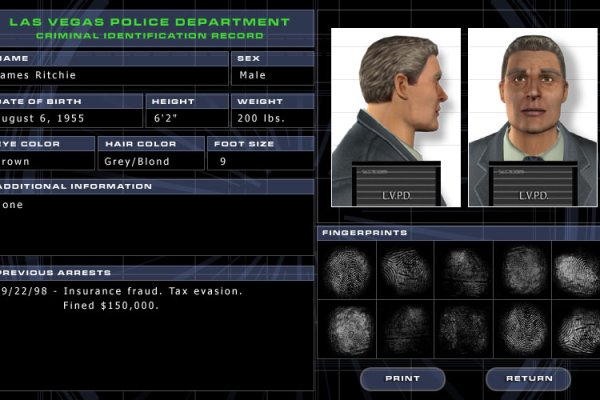Click the Foot Size field showing 9
The image size is (600, 400).
[260, 161]
